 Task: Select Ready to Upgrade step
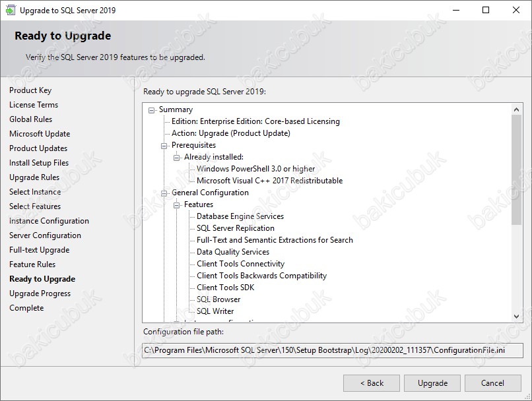[42, 279]
